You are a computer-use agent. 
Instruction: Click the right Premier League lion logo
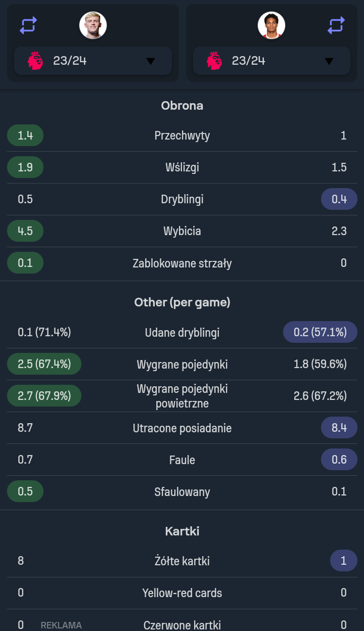pos(214,61)
